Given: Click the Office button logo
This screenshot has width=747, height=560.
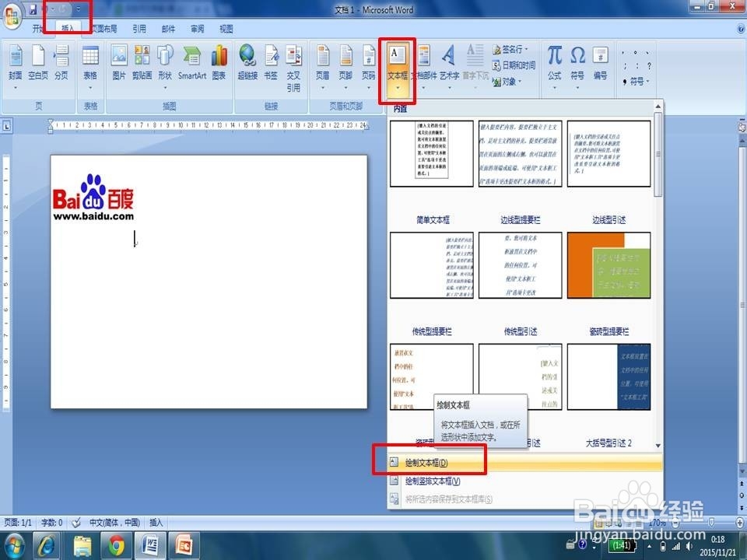Looking at the screenshot, I should click(x=12, y=16).
